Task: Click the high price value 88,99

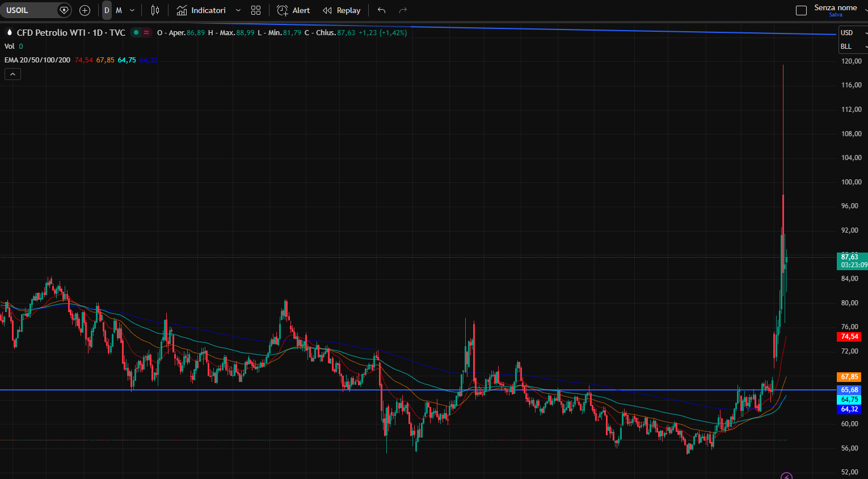Action: click(245, 33)
